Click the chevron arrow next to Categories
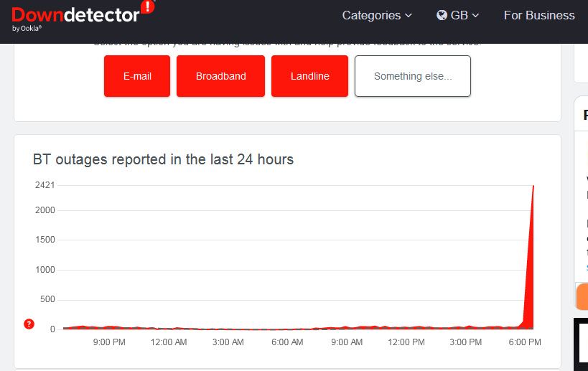 409,15
